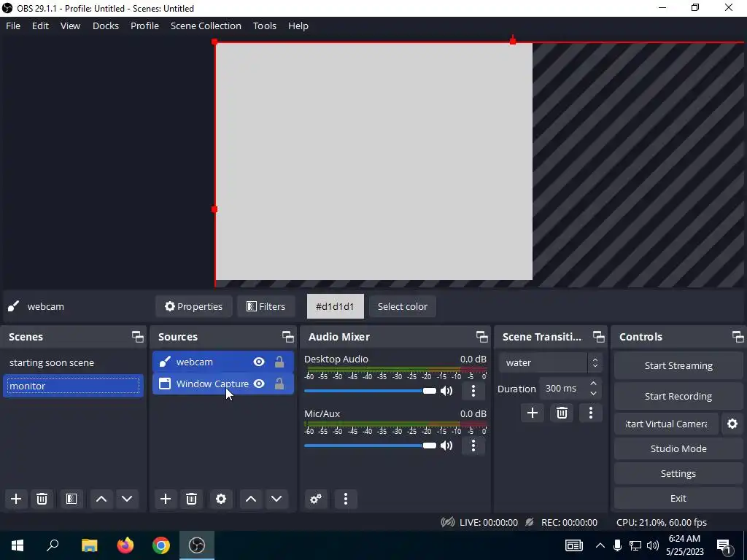This screenshot has width=747, height=560.
Task: Mute Mic/Aux speaker icon
Action: 446,446
